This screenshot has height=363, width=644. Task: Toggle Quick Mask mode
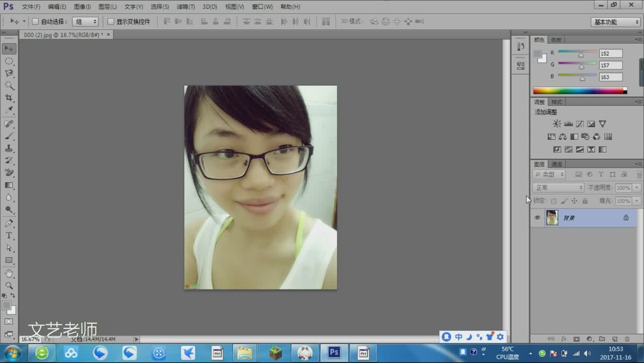click(9, 321)
